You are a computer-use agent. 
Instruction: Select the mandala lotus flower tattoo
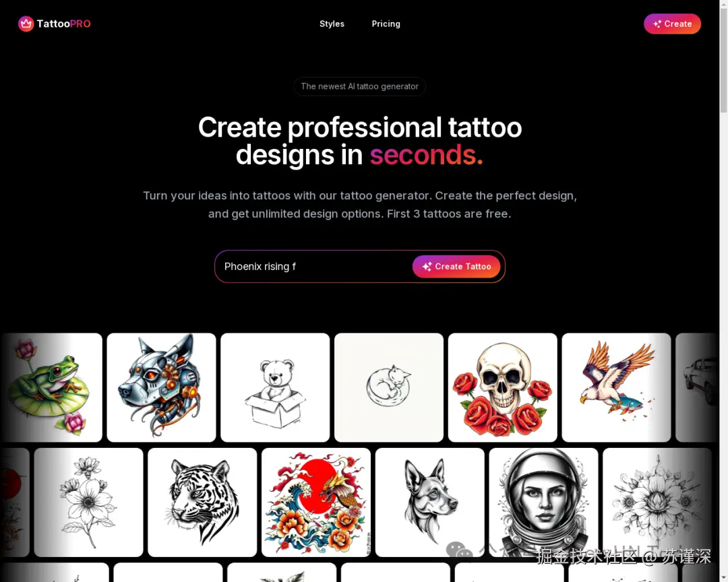(657, 502)
